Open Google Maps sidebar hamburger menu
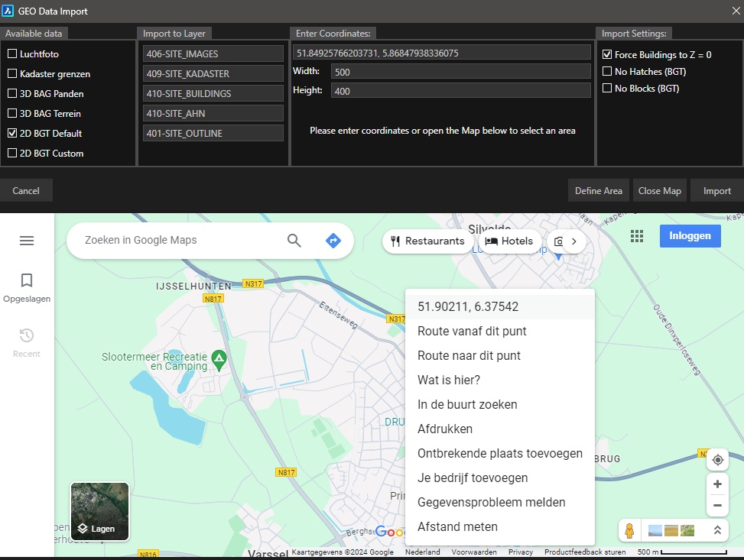 [x=27, y=240]
